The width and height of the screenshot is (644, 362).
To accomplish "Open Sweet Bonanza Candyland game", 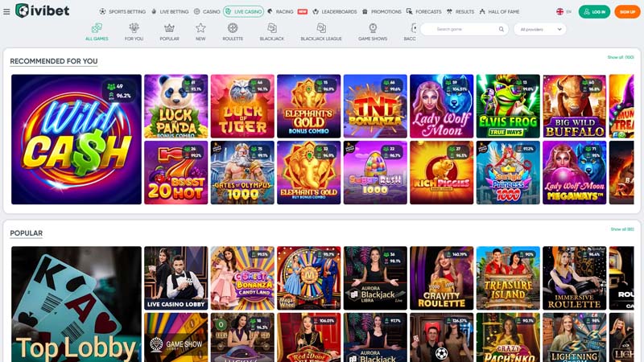I will (x=242, y=278).
